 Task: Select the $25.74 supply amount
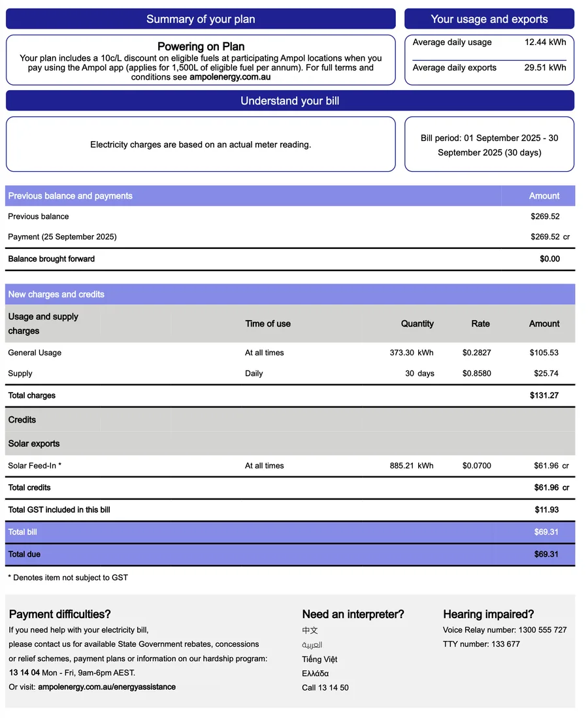click(546, 373)
